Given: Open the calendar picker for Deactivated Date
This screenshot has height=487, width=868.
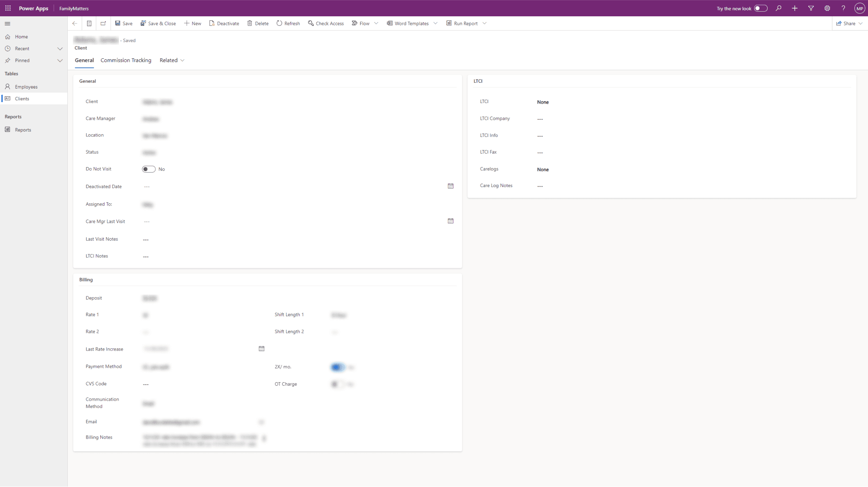Looking at the screenshot, I should [451, 186].
